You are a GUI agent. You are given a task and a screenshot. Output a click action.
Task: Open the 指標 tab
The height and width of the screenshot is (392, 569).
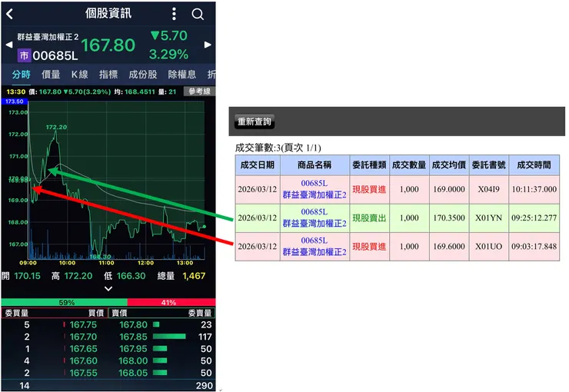click(108, 75)
